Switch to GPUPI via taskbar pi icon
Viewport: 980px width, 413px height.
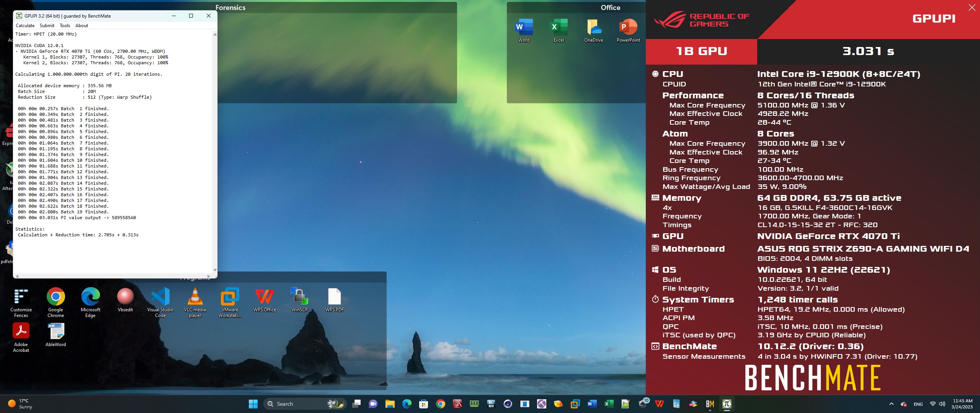(727, 404)
